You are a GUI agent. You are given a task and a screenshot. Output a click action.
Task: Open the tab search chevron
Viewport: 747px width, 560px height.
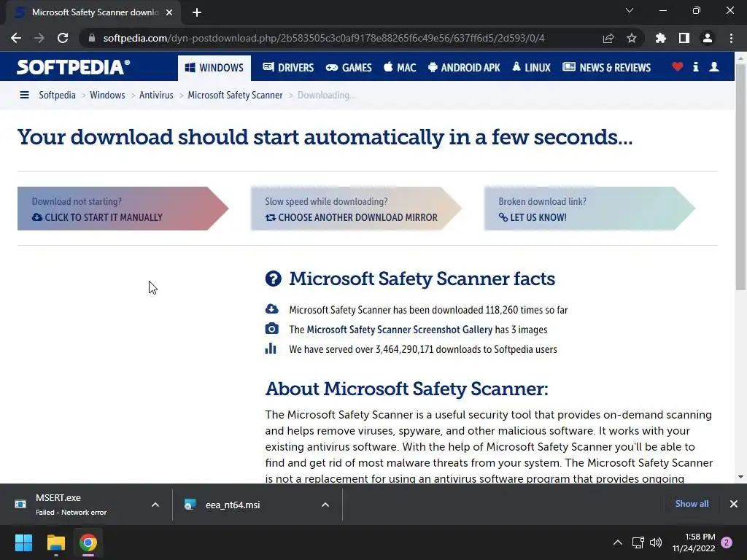coord(630,10)
